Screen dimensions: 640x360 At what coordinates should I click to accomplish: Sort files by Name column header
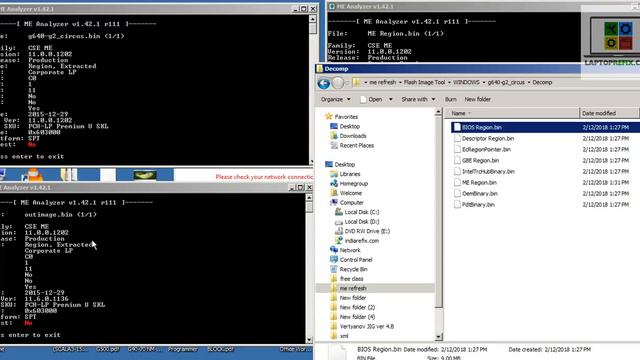point(512,113)
